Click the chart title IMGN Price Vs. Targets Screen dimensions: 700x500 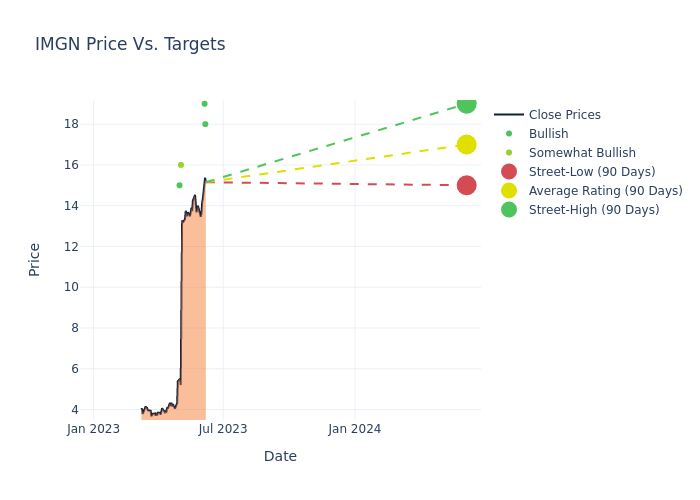tap(130, 44)
